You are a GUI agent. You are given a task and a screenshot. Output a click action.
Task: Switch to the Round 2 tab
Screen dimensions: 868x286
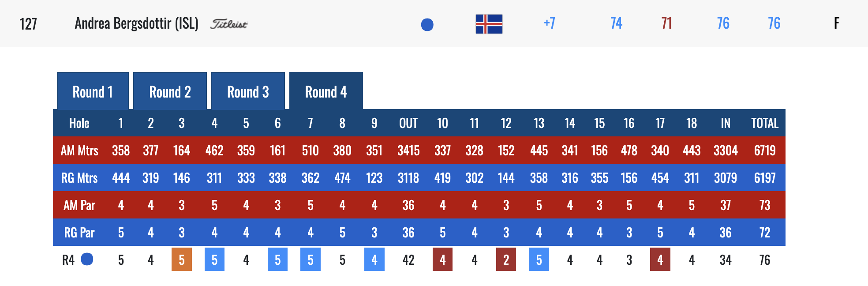click(170, 92)
